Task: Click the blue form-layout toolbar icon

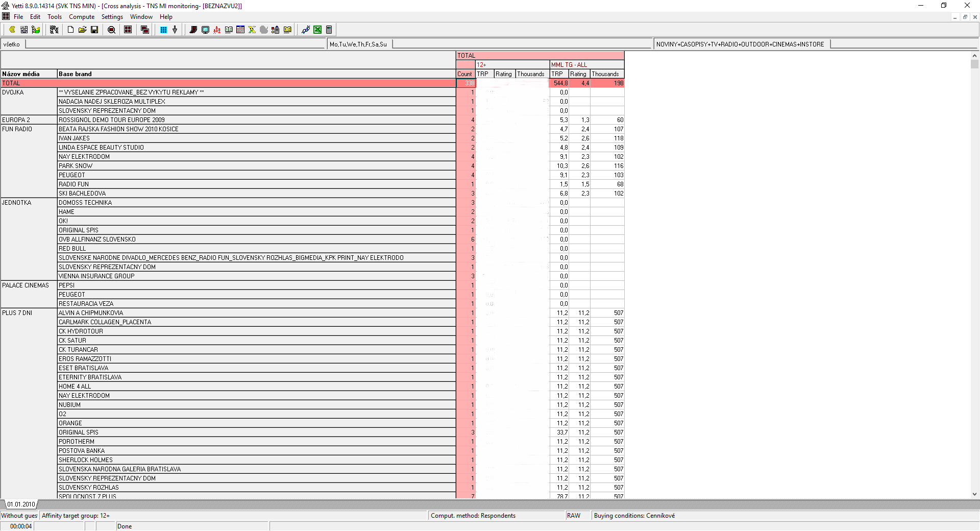Action: [x=24, y=30]
